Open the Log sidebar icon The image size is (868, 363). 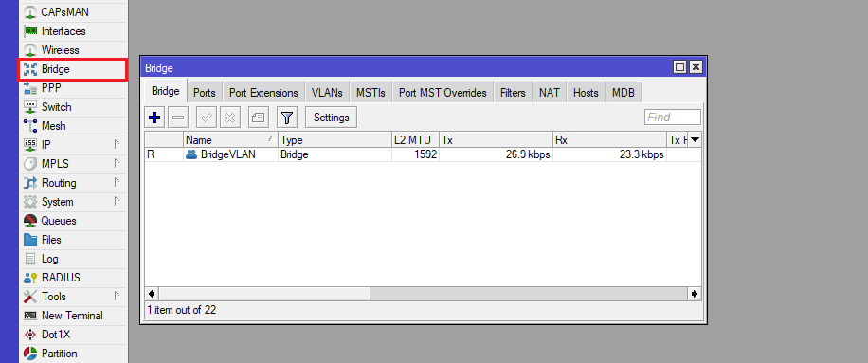pos(30,259)
